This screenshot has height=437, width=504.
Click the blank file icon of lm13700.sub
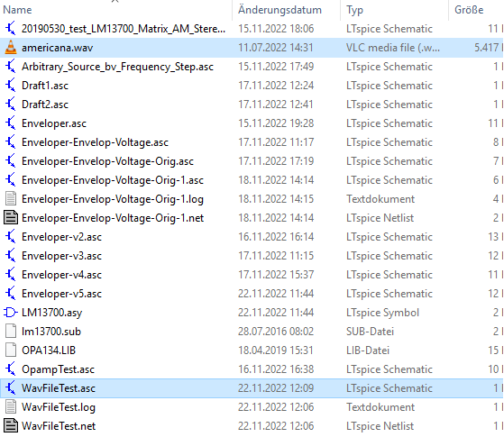[x=11, y=332]
